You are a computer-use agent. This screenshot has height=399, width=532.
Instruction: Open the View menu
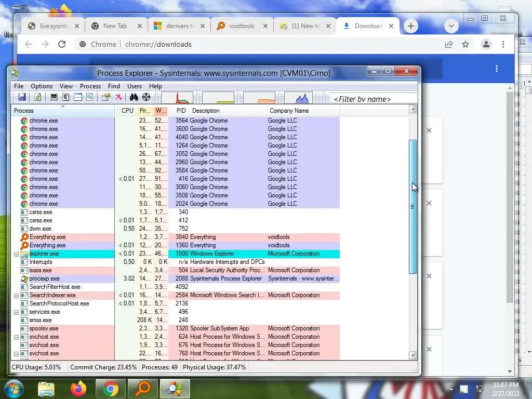(x=66, y=86)
